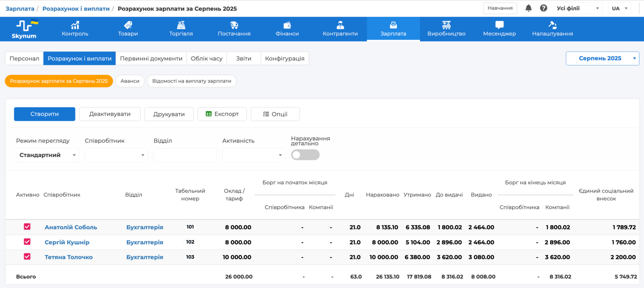Go to Торгівля section icon
644x288 pixels.
click(181, 25)
